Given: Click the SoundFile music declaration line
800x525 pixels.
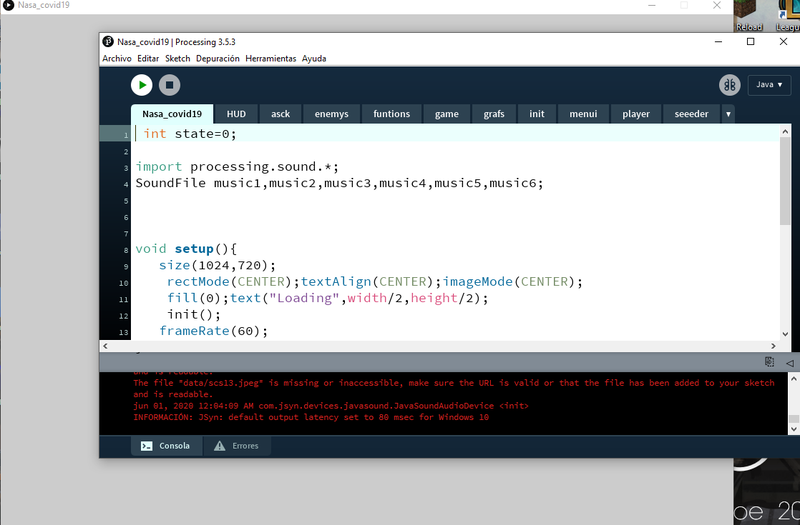Looking at the screenshot, I should tap(339, 183).
